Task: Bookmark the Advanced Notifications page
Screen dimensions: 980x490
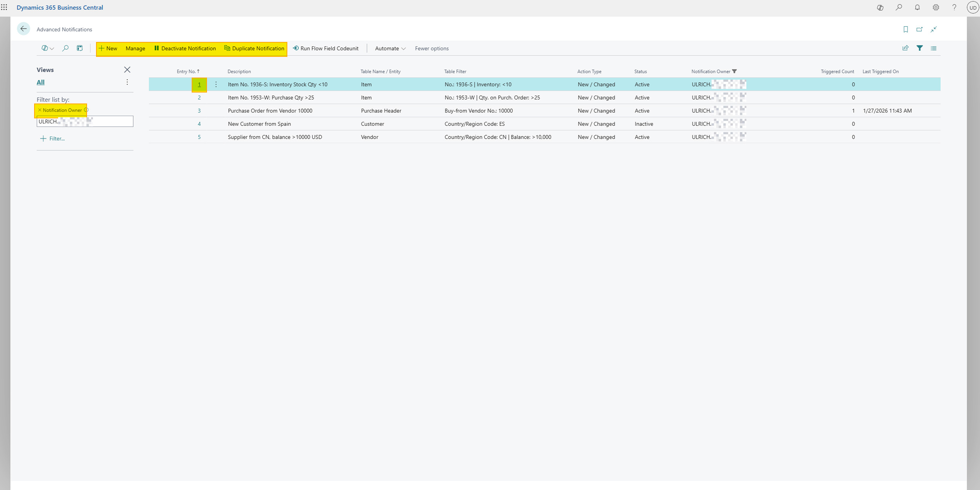Action: (906, 29)
